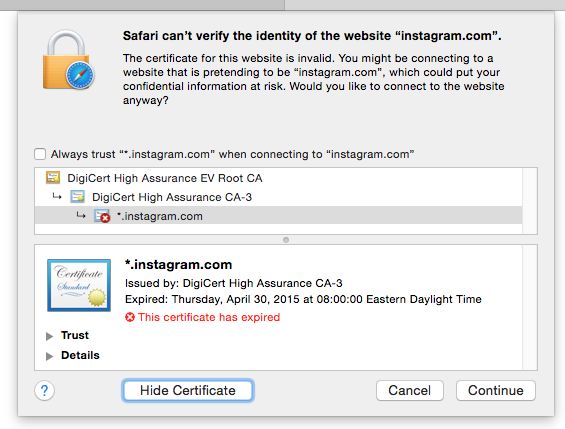565x429 pixels.
Task: Enable Always trust *.instagram.com checkbox
Action: 40,154
